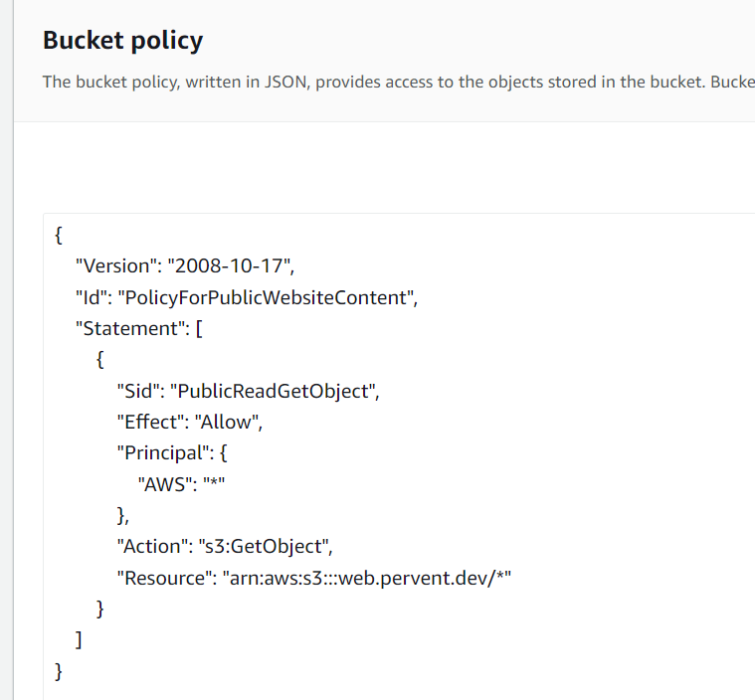Image resolution: width=755 pixels, height=700 pixels.
Task: Click the bucket policy description text
Action: click(398, 81)
